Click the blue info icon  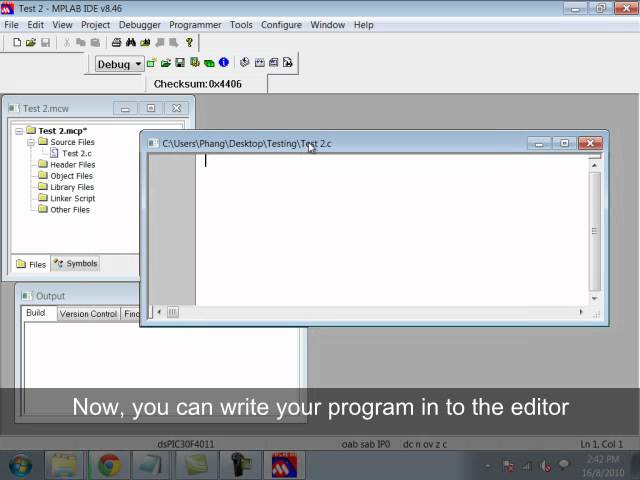click(223, 62)
